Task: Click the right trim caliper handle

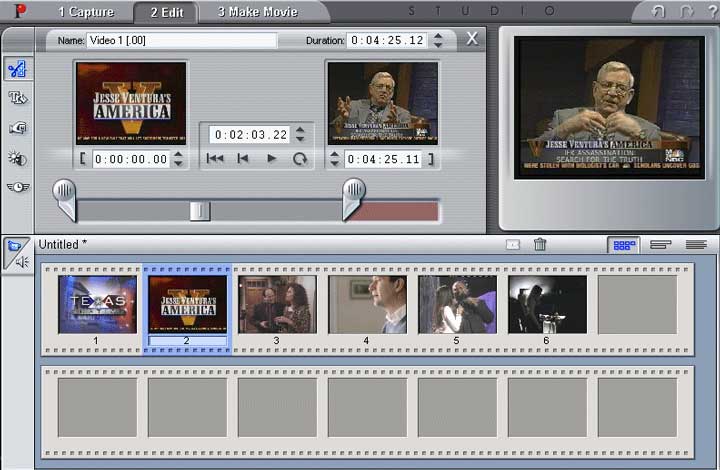Action: click(354, 199)
